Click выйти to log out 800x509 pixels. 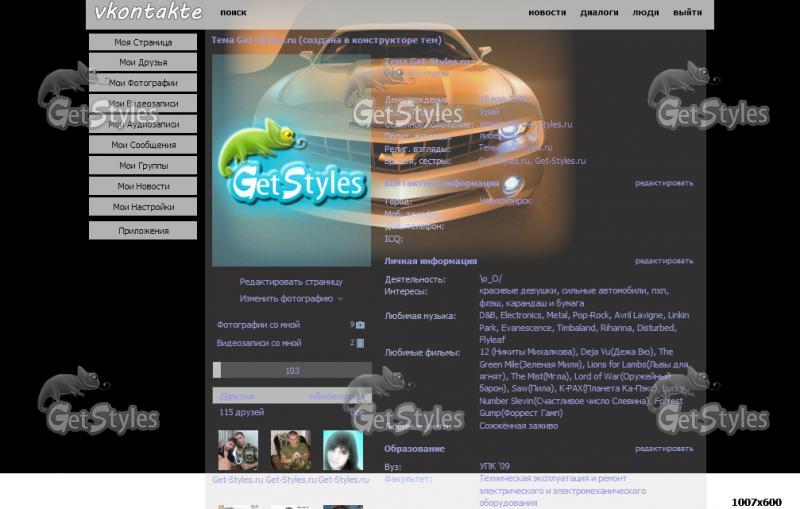coord(687,12)
